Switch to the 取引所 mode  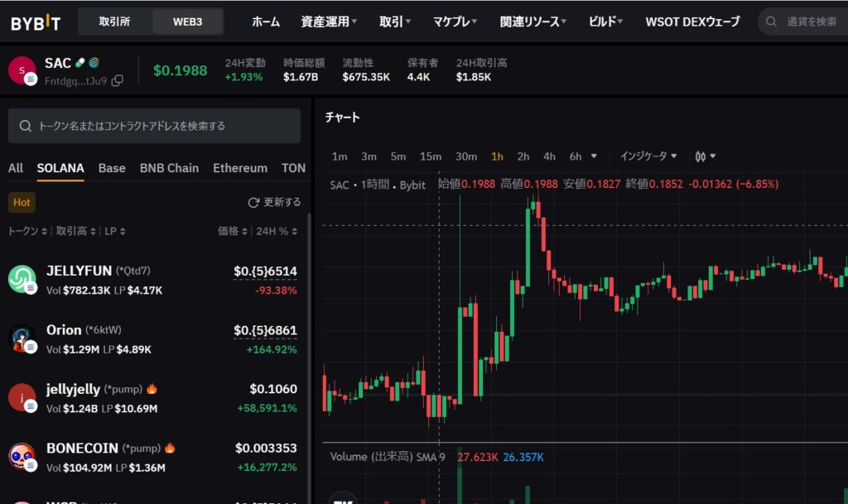(114, 22)
